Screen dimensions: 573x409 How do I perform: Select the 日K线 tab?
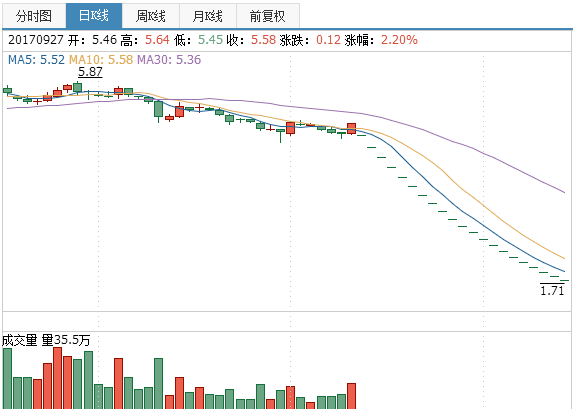94,16
